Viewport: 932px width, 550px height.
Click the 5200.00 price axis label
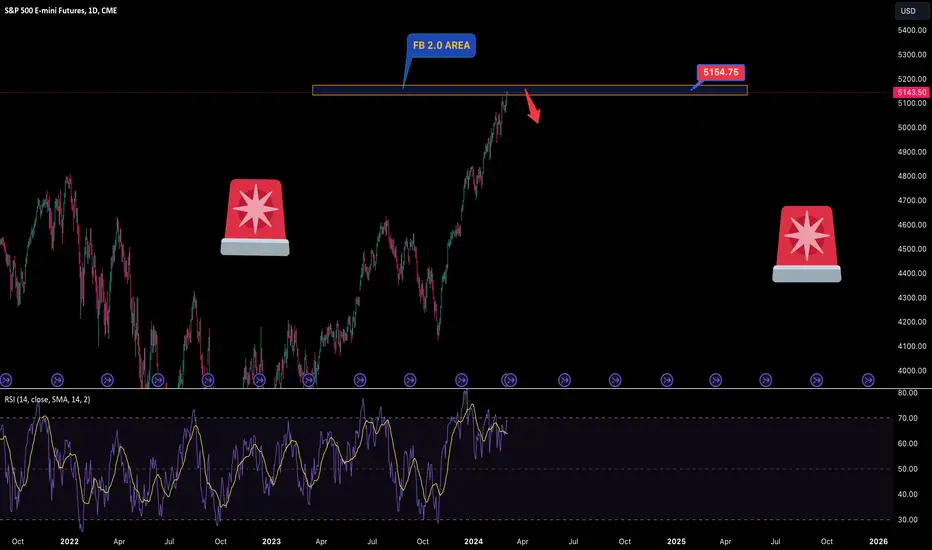[x=912, y=78]
